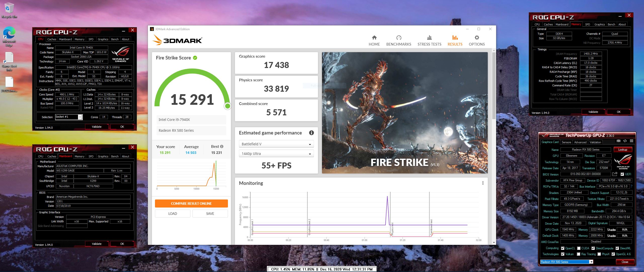Viewport: 644px width, 272px height.
Task: Open Recycle Bin desktop icon
Action: pyautogui.click(x=9, y=10)
